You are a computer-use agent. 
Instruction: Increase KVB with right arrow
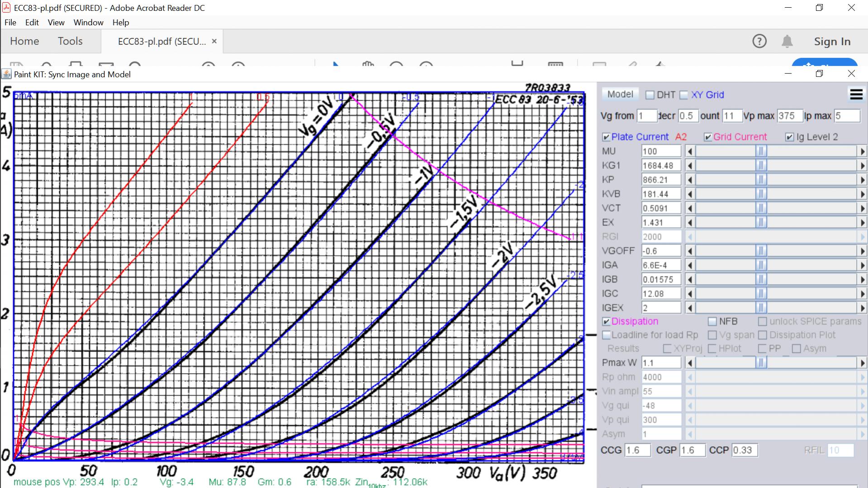862,194
